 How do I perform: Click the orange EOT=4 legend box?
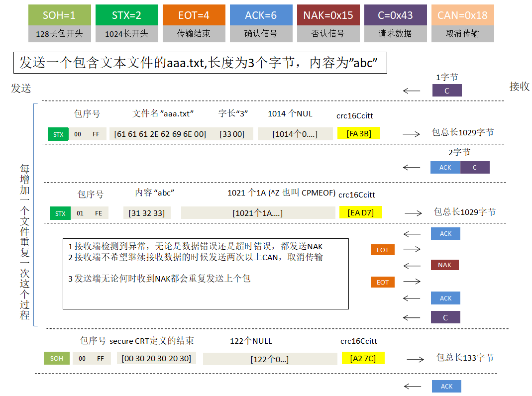[x=194, y=15]
